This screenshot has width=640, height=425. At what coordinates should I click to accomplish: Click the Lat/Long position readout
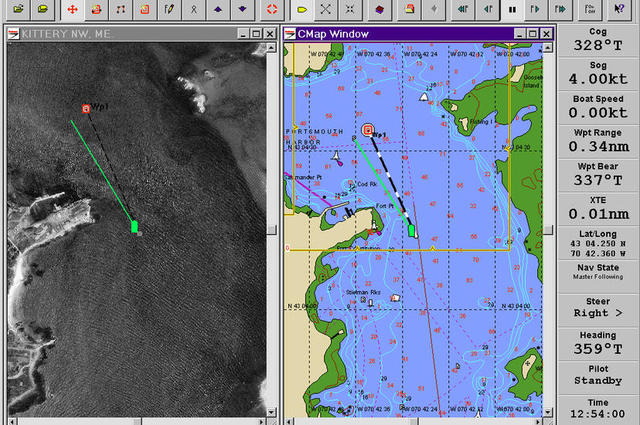point(598,243)
